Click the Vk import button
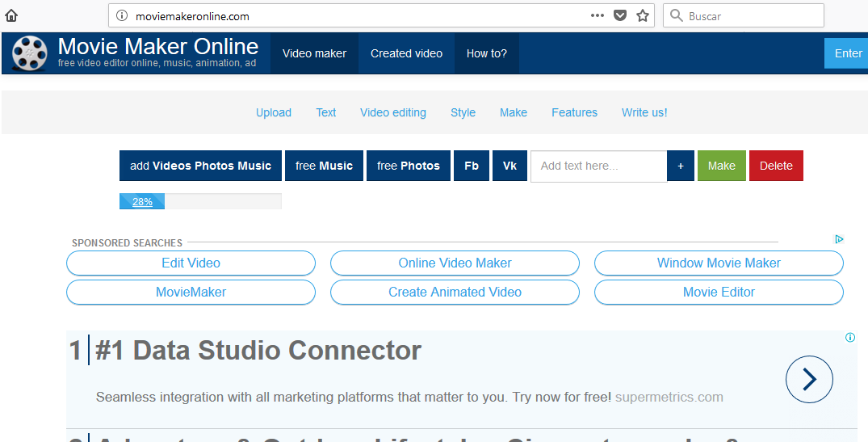 point(509,166)
